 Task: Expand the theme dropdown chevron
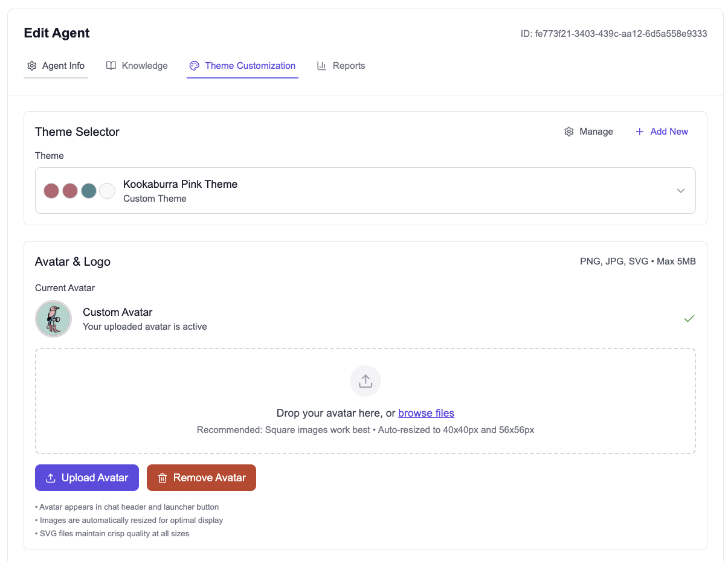click(681, 191)
